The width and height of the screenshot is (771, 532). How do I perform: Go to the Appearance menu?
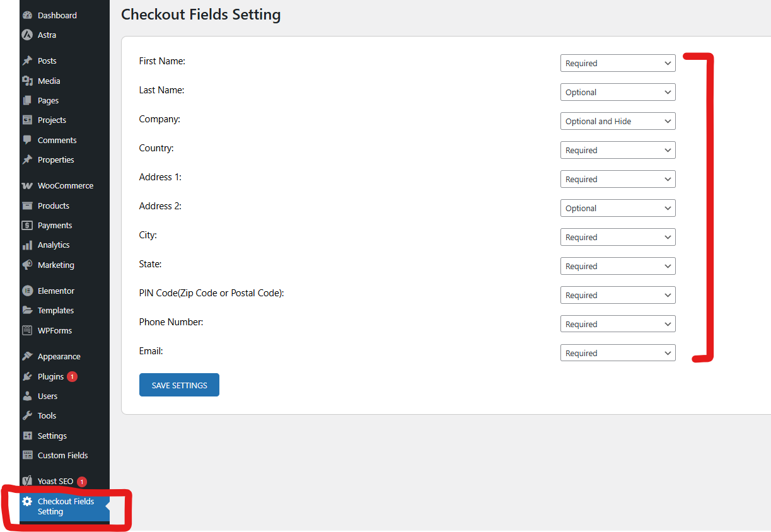coord(59,356)
